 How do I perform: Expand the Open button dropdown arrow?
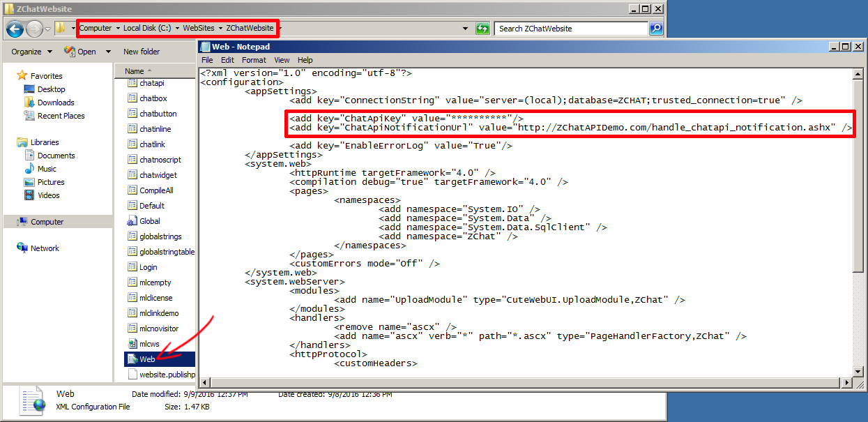coord(108,52)
